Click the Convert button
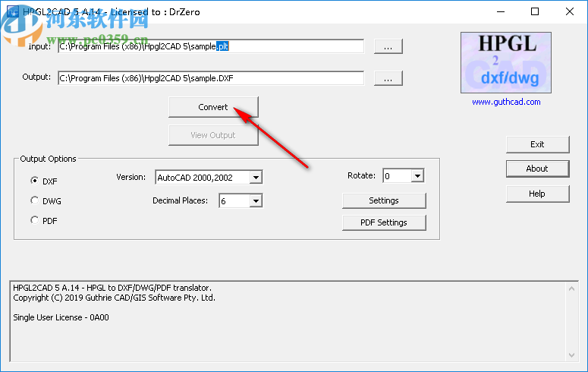The image size is (588, 372). [x=213, y=107]
